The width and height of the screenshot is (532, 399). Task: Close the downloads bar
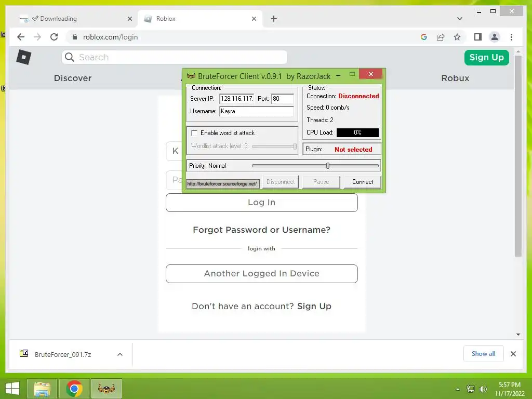(x=513, y=354)
